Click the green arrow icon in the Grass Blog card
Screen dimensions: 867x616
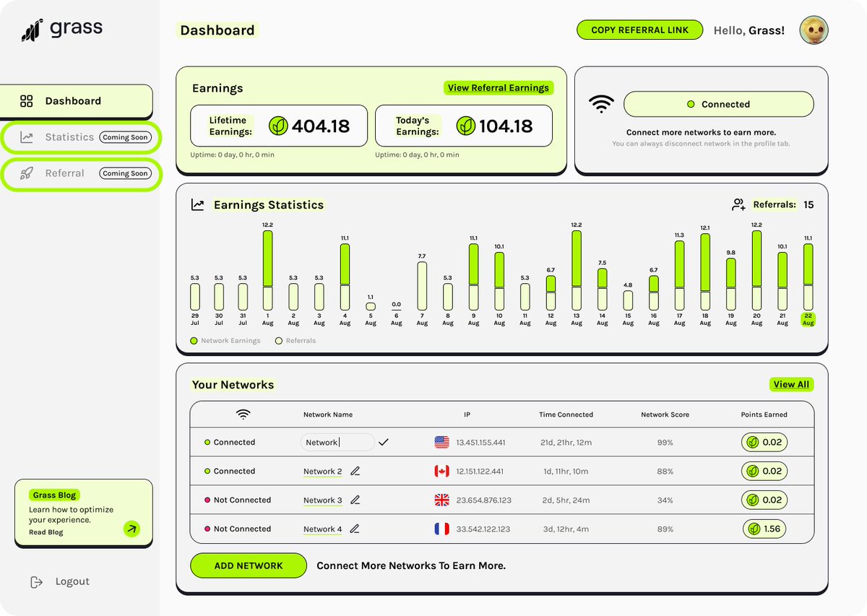131,529
